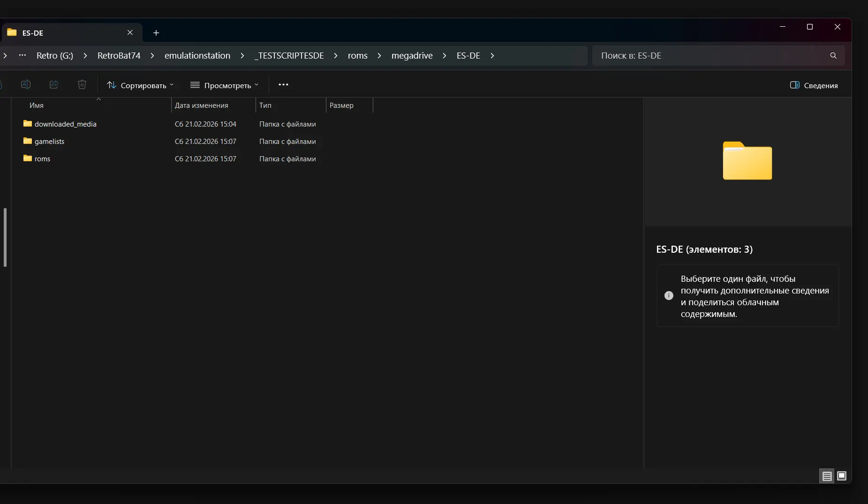Screen dimensions: 868x504
Task: Switch to large thumbnails view icon
Action: (842, 476)
